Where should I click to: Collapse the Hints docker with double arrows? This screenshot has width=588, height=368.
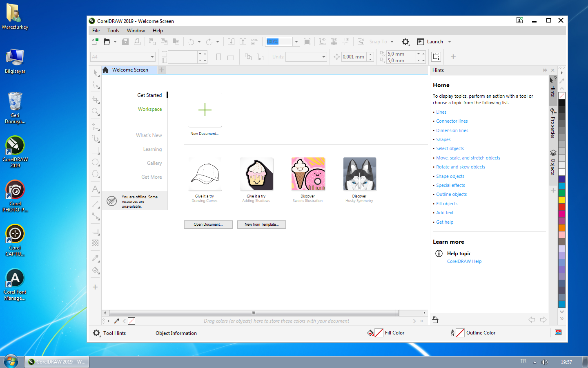pyautogui.click(x=545, y=70)
